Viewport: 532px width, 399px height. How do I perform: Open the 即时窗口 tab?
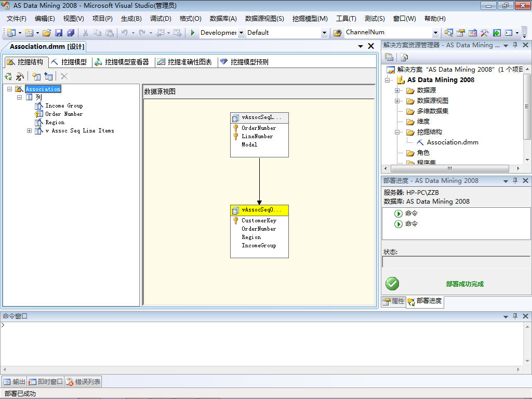(46, 382)
